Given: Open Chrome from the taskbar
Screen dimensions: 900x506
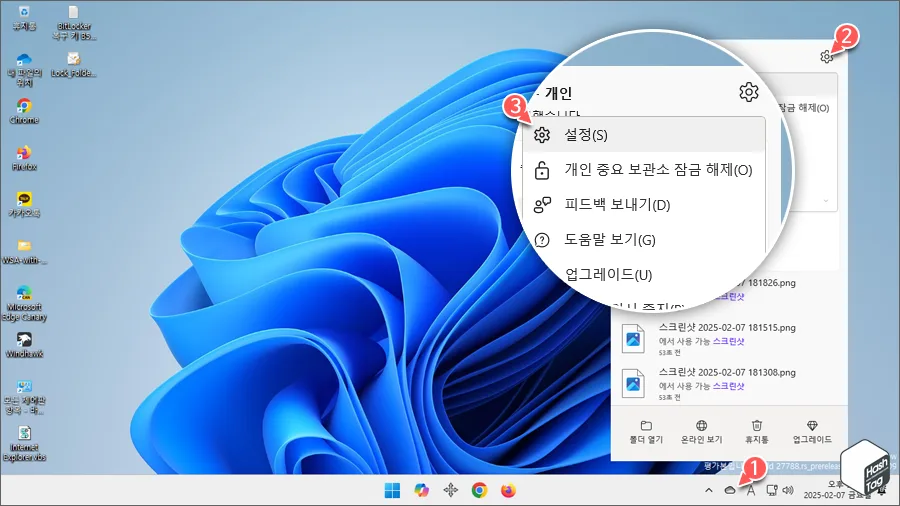Looking at the screenshot, I should [479, 491].
